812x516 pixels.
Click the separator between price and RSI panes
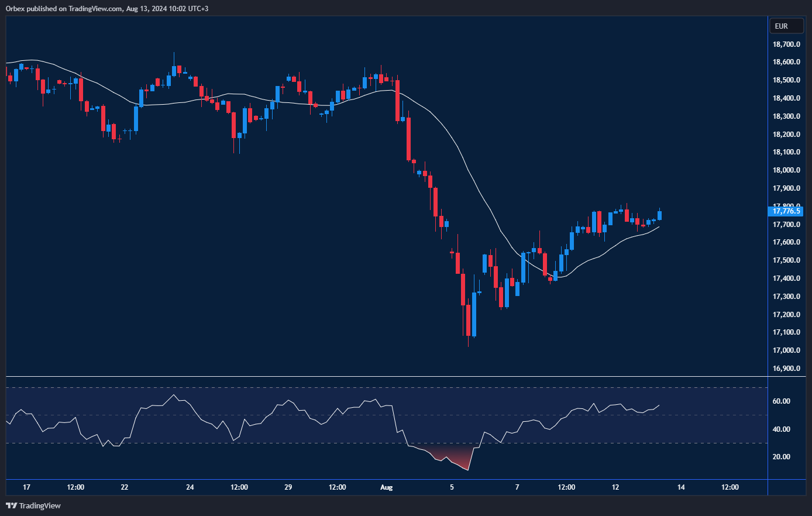(386, 376)
